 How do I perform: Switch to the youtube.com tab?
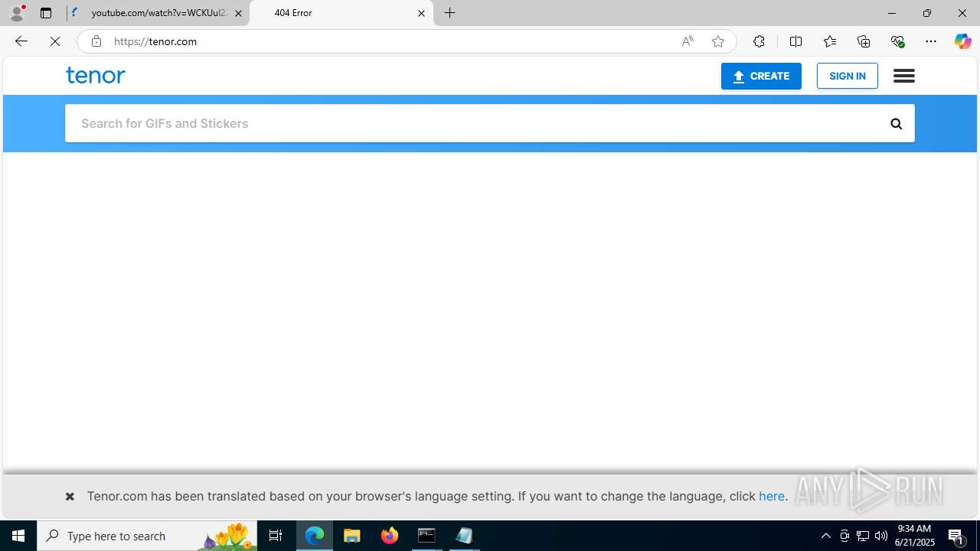pos(158,13)
